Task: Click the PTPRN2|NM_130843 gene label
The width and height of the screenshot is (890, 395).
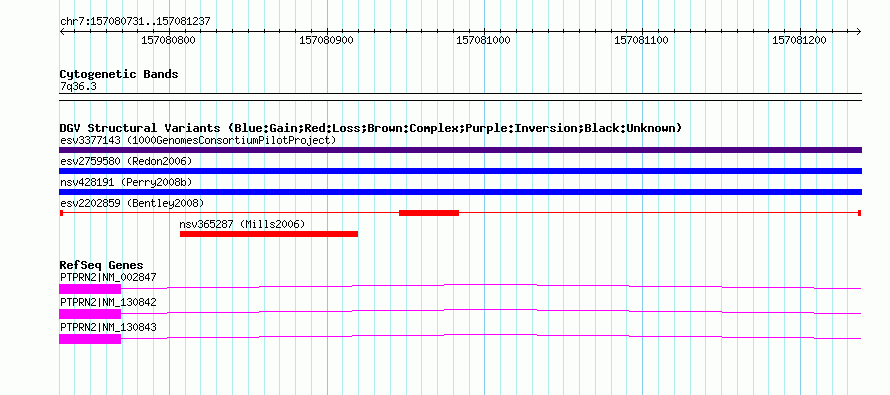Action: pyautogui.click(x=108, y=327)
